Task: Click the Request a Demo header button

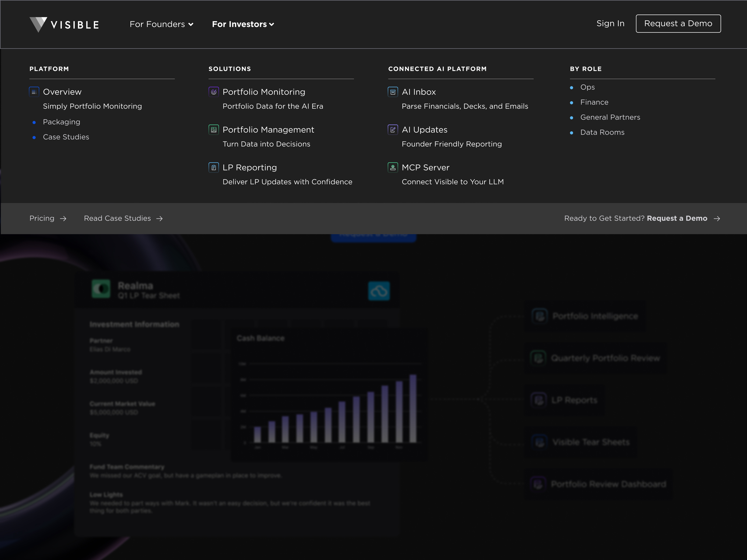Action: click(678, 23)
